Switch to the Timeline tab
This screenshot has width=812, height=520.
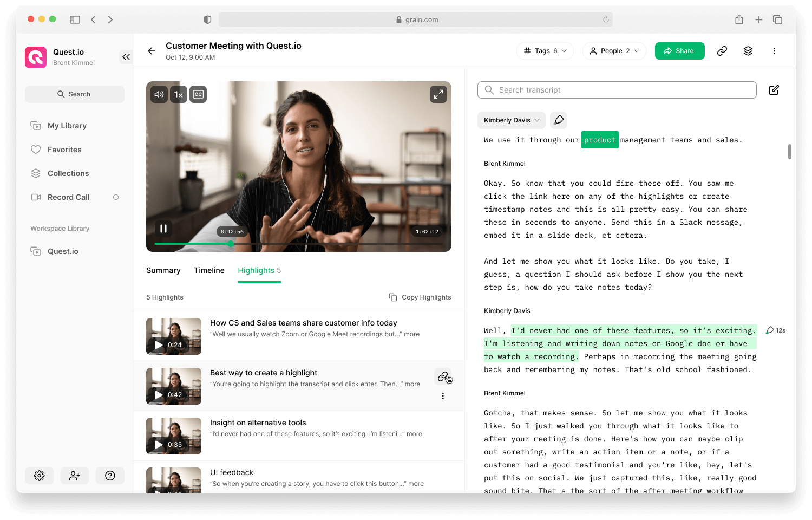[x=209, y=270]
